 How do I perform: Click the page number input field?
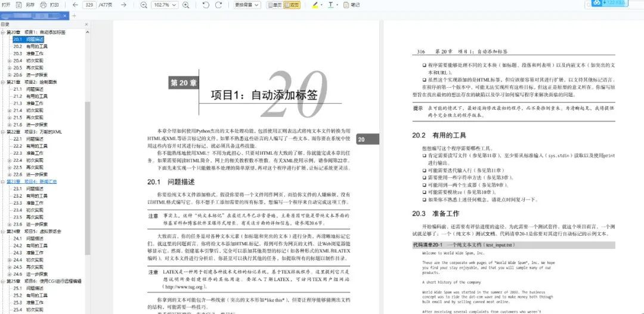[88, 5]
